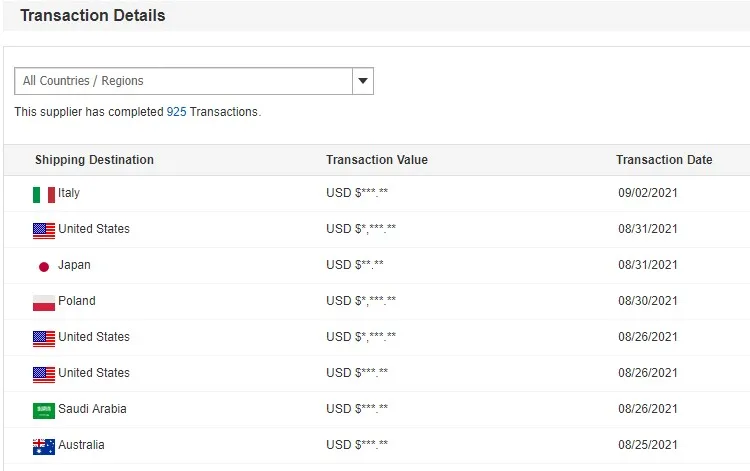750x471 pixels.
Task: Click the United States flag dated 08/31/2021
Action: (43, 230)
